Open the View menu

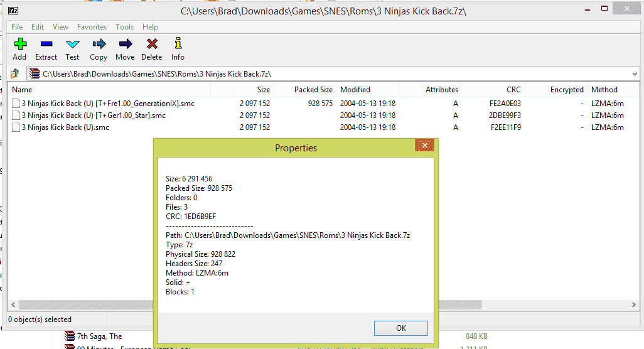coord(60,27)
